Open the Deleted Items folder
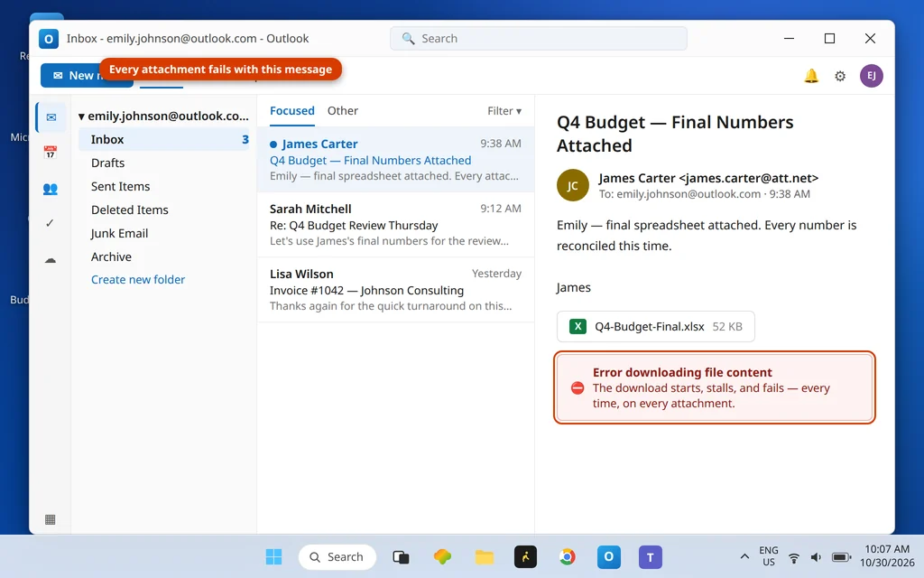 pyautogui.click(x=164, y=210)
